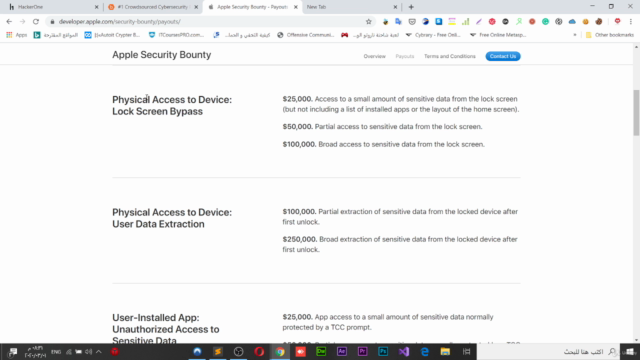Open the green bar chart extension
640x360 pixels.
(x=465, y=22)
